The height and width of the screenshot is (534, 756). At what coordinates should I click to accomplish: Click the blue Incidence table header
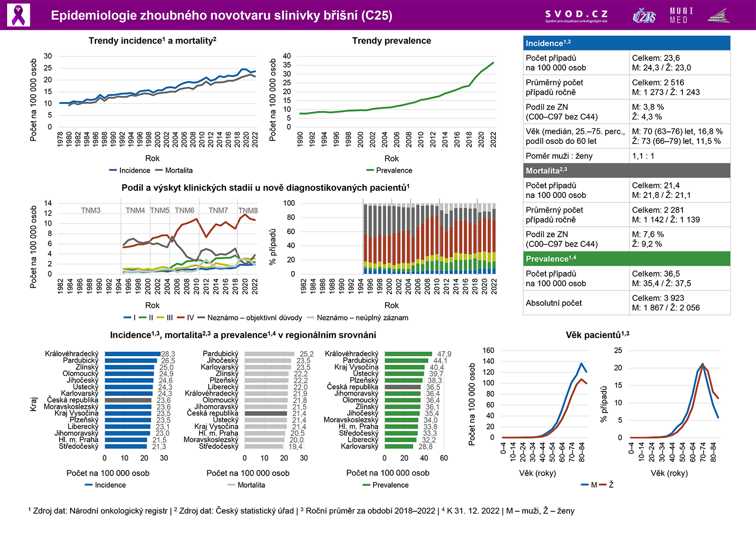pos(626,43)
